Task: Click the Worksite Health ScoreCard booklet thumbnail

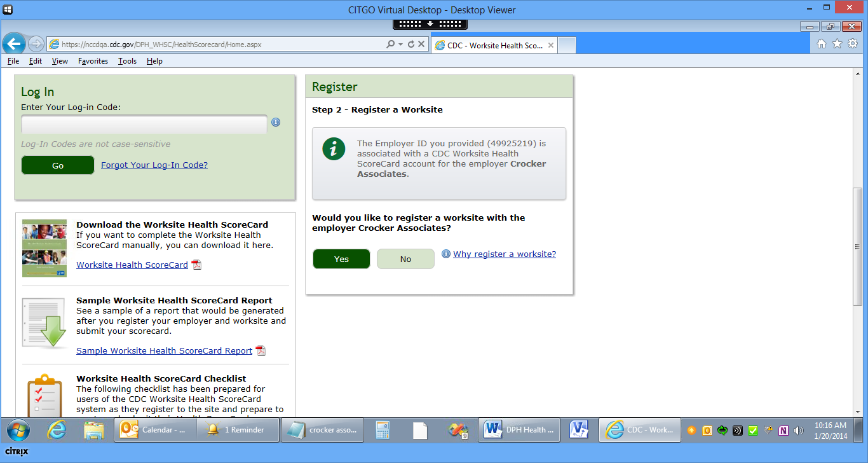Action: pyautogui.click(x=44, y=248)
